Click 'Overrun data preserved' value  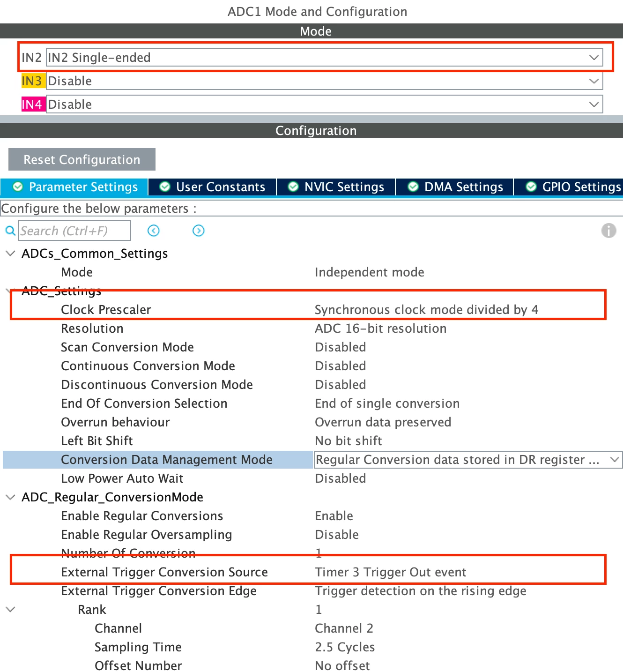click(x=383, y=422)
